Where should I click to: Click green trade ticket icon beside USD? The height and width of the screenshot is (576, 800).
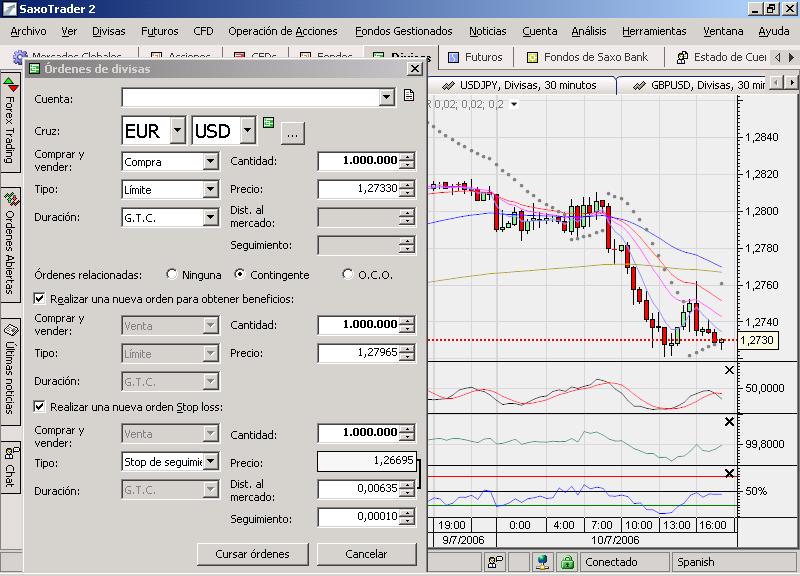point(268,122)
